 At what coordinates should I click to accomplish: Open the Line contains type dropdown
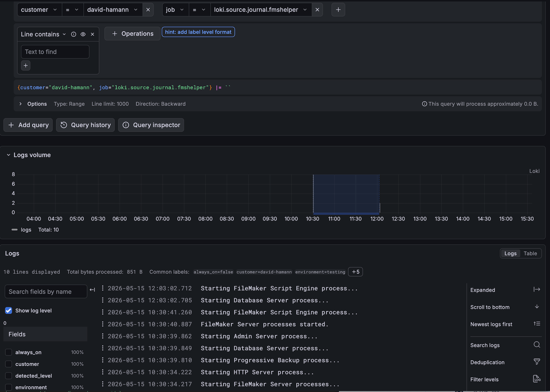click(x=43, y=34)
